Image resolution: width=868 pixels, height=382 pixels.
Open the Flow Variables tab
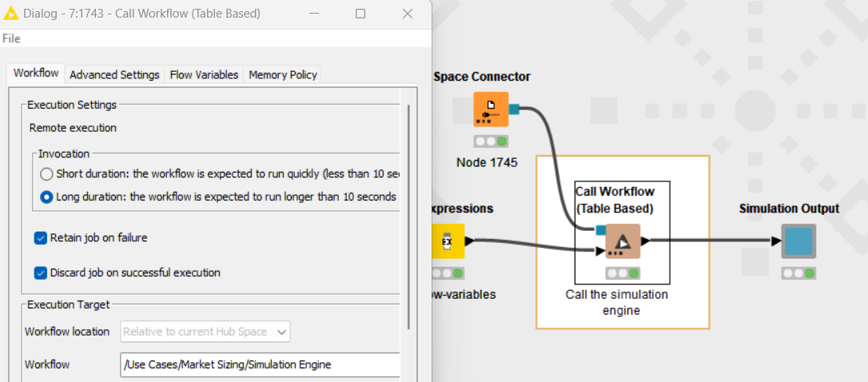tap(204, 74)
